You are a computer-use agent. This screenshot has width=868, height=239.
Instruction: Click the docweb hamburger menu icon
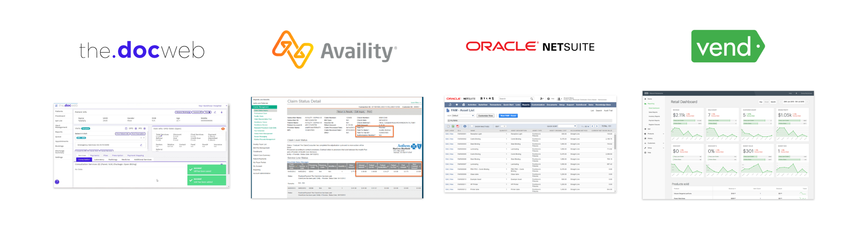(x=56, y=105)
